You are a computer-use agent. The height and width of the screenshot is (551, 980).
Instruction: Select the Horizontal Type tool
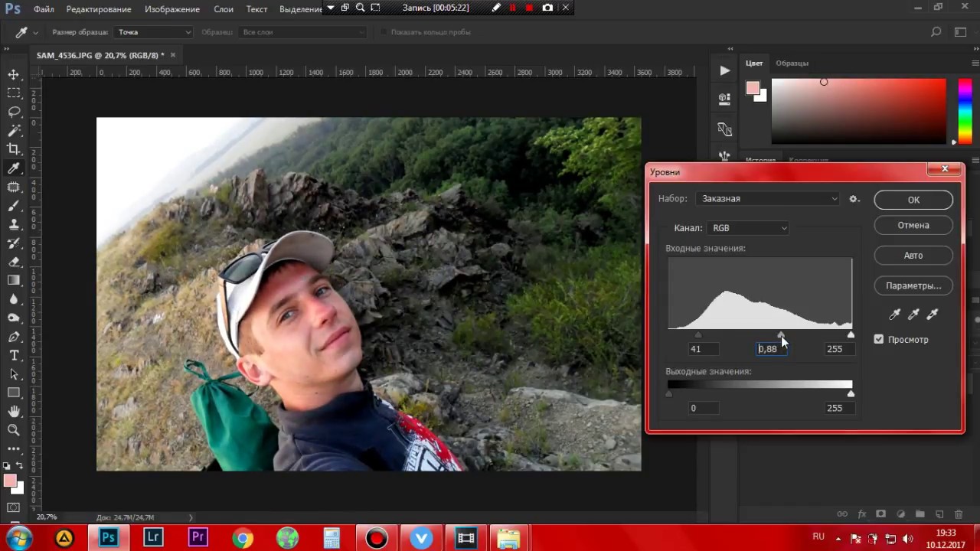pyautogui.click(x=14, y=356)
